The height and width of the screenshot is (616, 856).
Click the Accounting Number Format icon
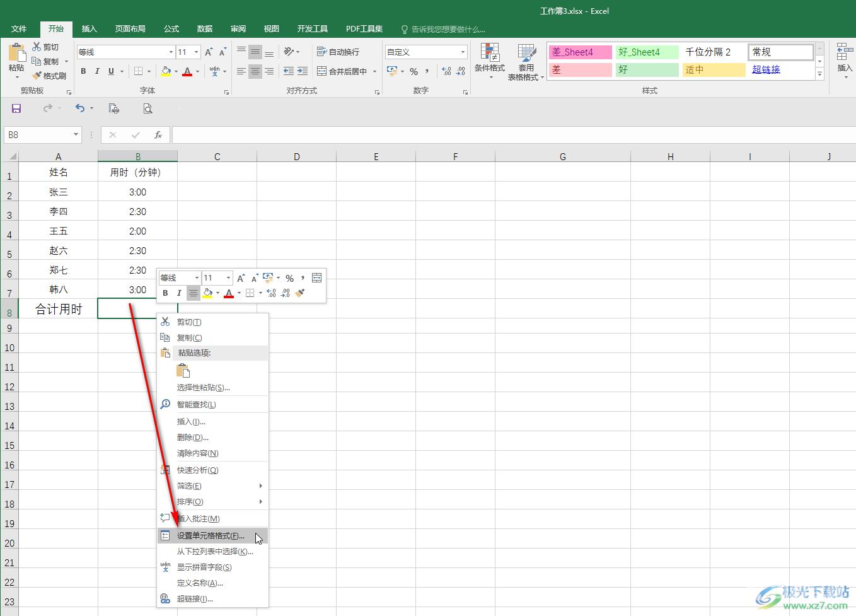(x=392, y=71)
